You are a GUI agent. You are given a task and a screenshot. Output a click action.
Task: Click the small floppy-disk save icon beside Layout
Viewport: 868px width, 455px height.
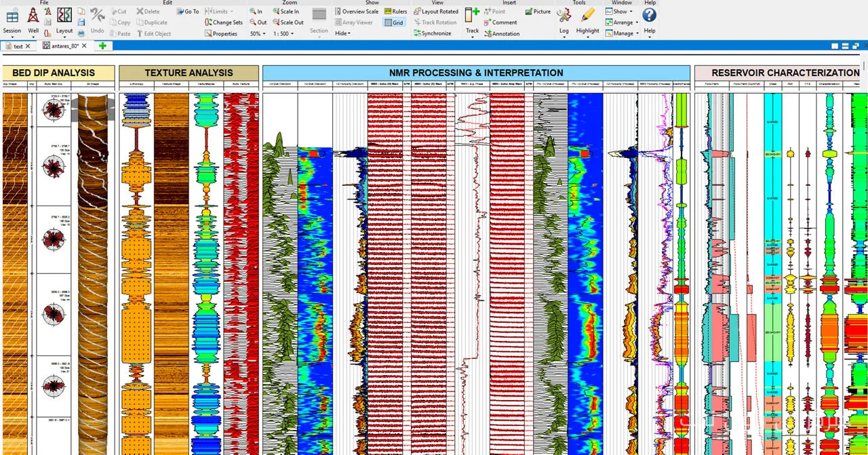point(81,22)
